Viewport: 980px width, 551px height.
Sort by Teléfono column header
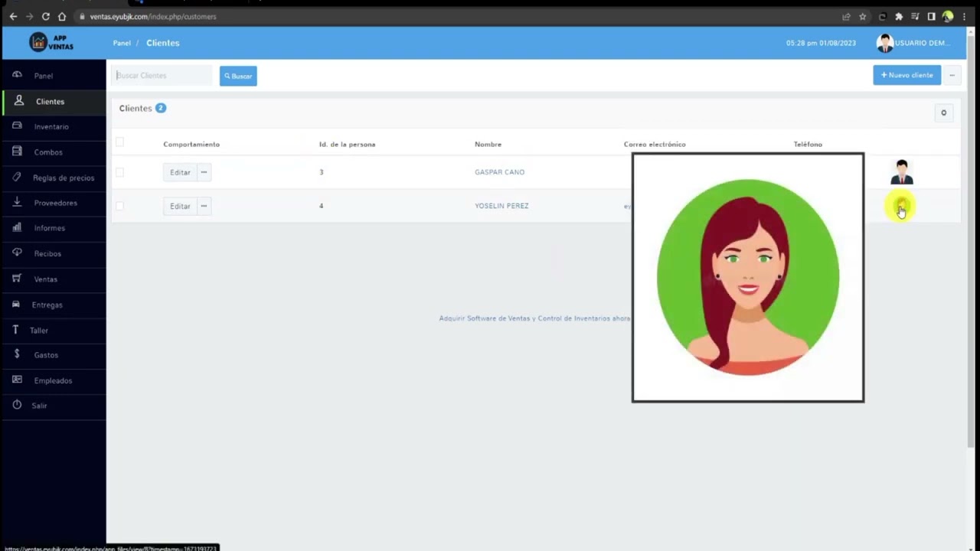pyautogui.click(x=808, y=144)
